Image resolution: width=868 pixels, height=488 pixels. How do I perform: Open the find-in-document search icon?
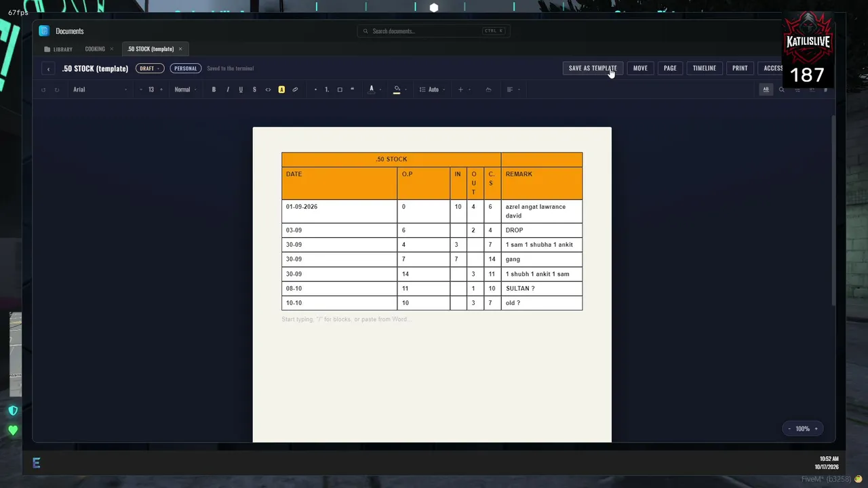pyautogui.click(x=781, y=89)
